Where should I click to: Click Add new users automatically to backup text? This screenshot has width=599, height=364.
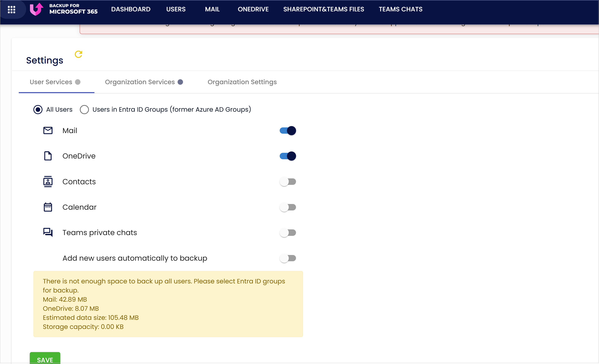(x=135, y=258)
